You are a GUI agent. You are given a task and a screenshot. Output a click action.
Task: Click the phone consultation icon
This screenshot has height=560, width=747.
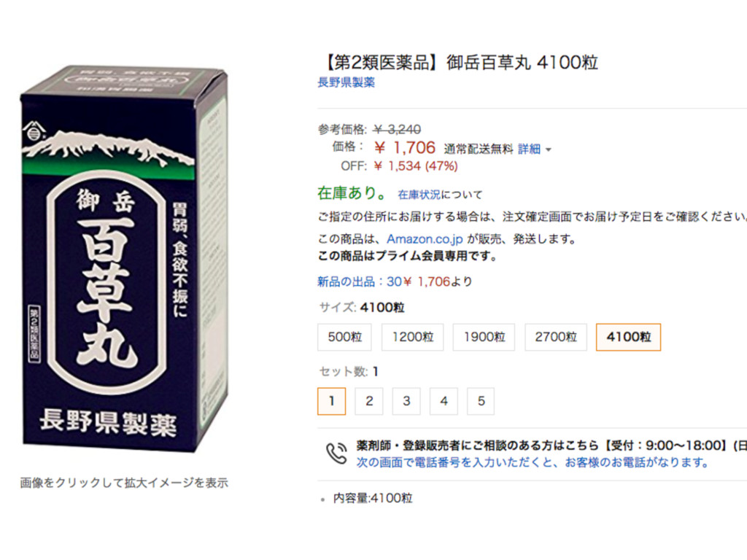tap(336, 454)
